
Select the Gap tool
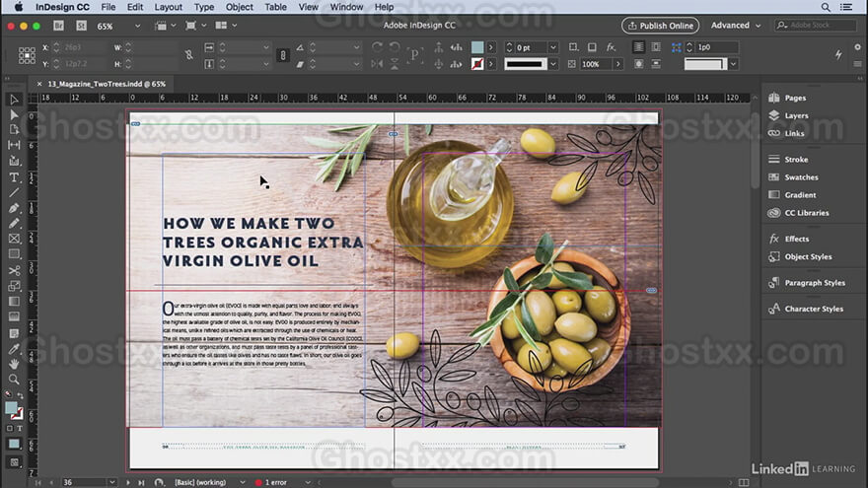[x=14, y=145]
